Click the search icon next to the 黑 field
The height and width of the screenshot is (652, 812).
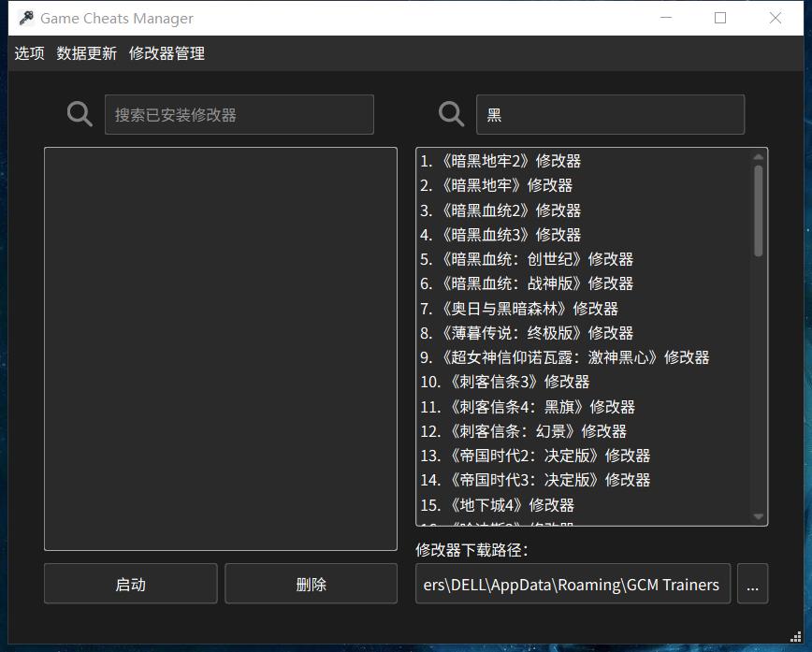(x=450, y=114)
